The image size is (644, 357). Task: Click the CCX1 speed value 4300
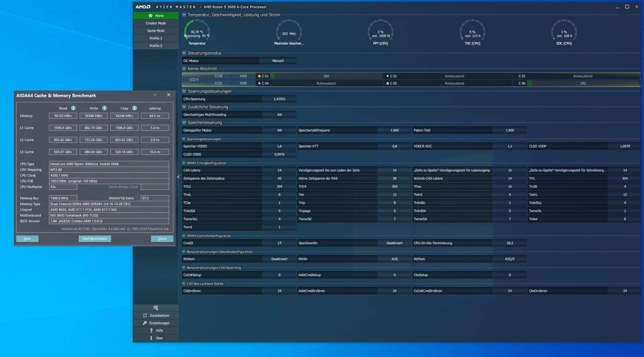(243, 83)
